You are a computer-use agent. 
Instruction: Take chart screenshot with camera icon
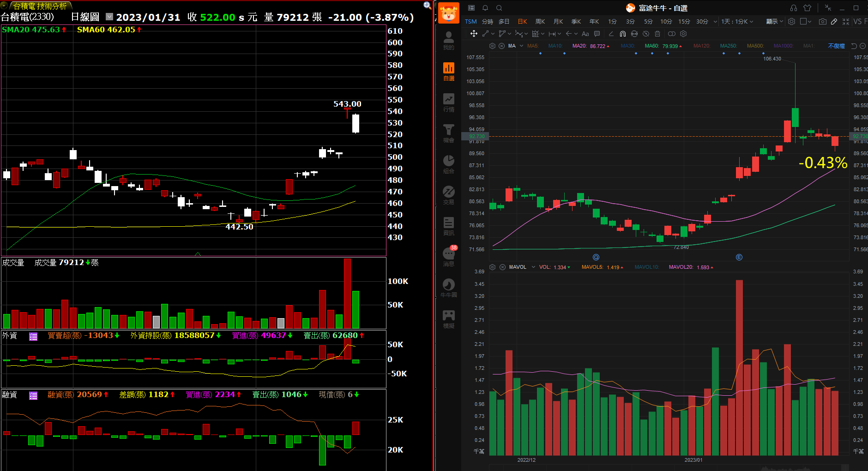(x=822, y=22)
